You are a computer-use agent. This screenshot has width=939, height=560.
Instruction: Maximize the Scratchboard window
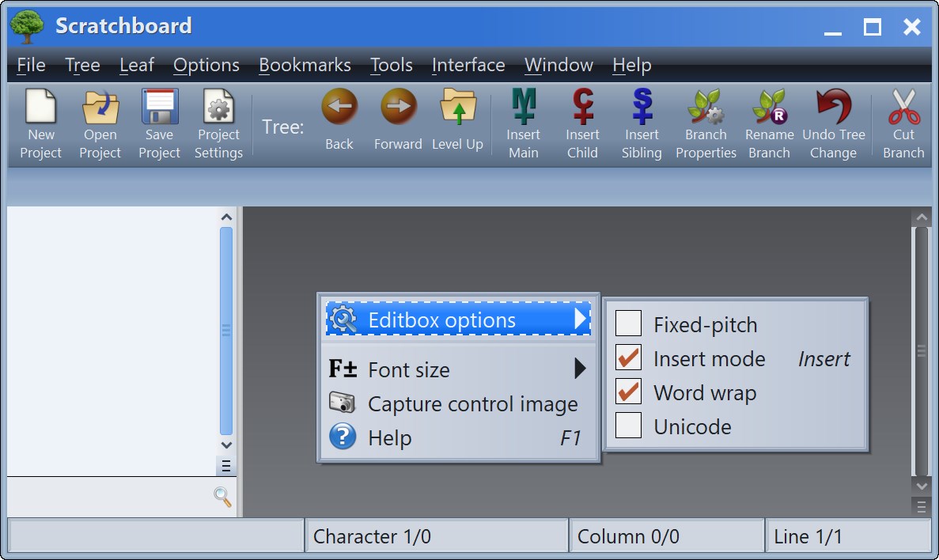[x=872, y=28]
